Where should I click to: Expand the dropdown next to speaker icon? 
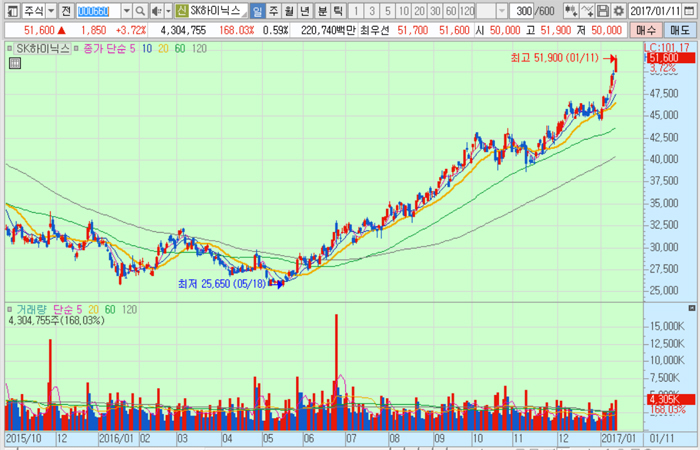pyautogui.click(x=168, y=10)
